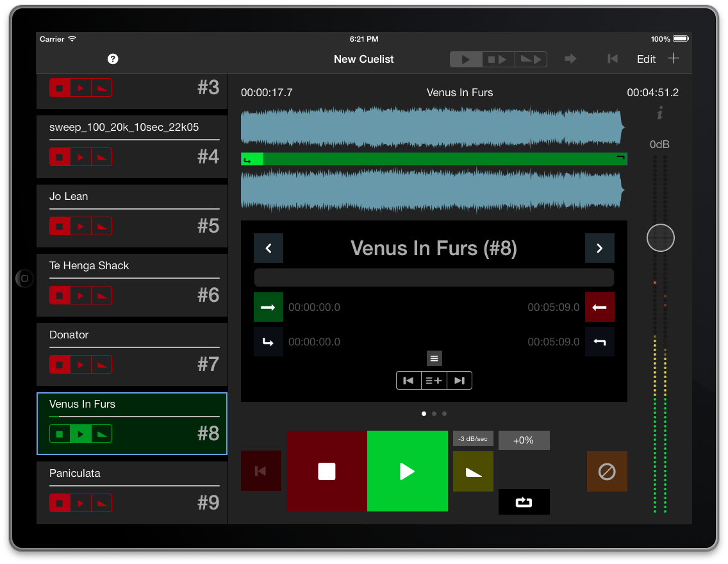Screen dimensions: 728x564
Task: Switch to second page dot
Action: point(434,413)
